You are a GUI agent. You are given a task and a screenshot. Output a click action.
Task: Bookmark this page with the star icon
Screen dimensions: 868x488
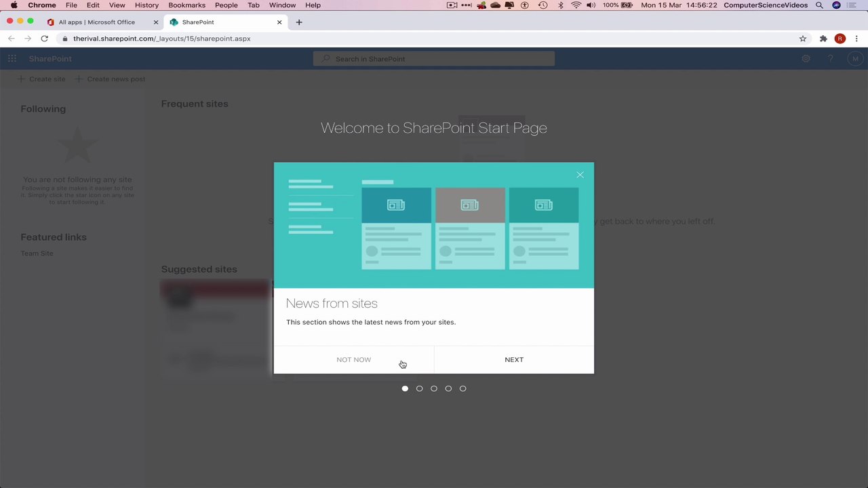tap(803, 39)
